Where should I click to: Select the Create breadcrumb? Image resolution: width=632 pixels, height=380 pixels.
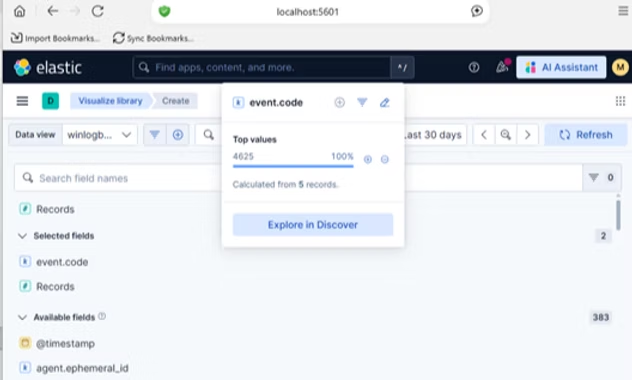(x=176, y=101)
